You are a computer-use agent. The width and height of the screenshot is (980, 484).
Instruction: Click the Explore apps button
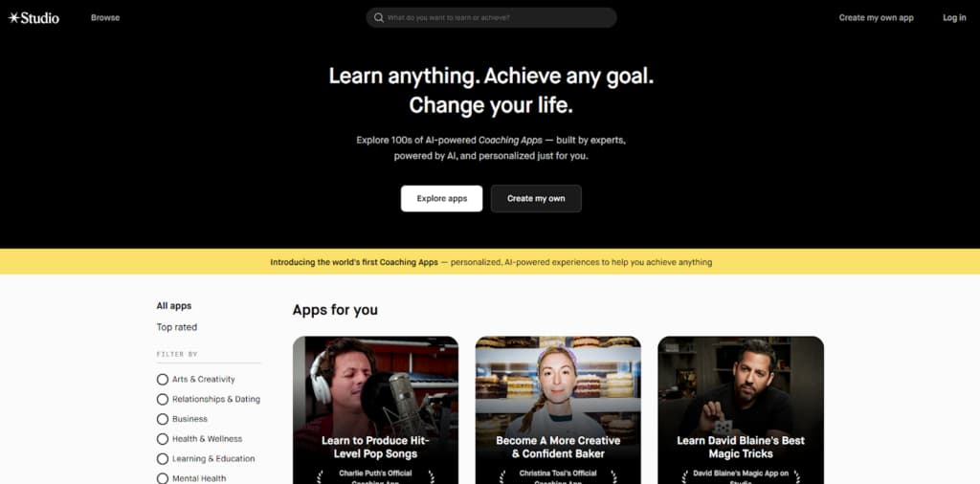(442, 199)
